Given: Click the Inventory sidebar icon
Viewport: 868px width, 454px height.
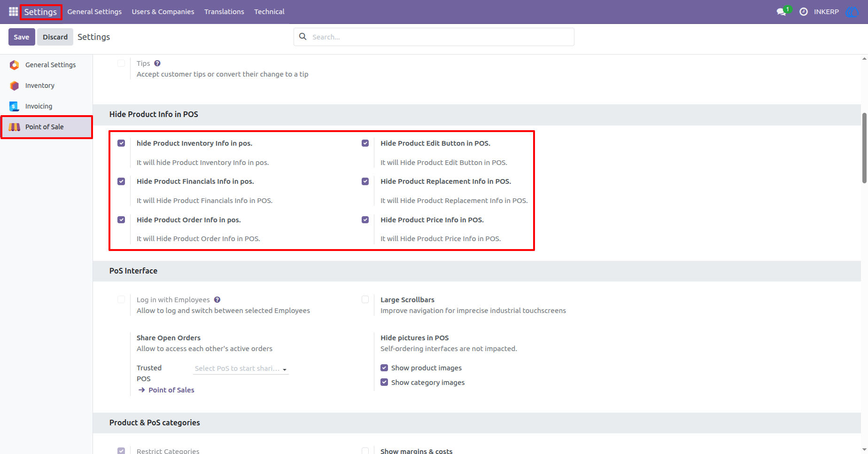Looking at the screenshot, I should pos(15,86).
